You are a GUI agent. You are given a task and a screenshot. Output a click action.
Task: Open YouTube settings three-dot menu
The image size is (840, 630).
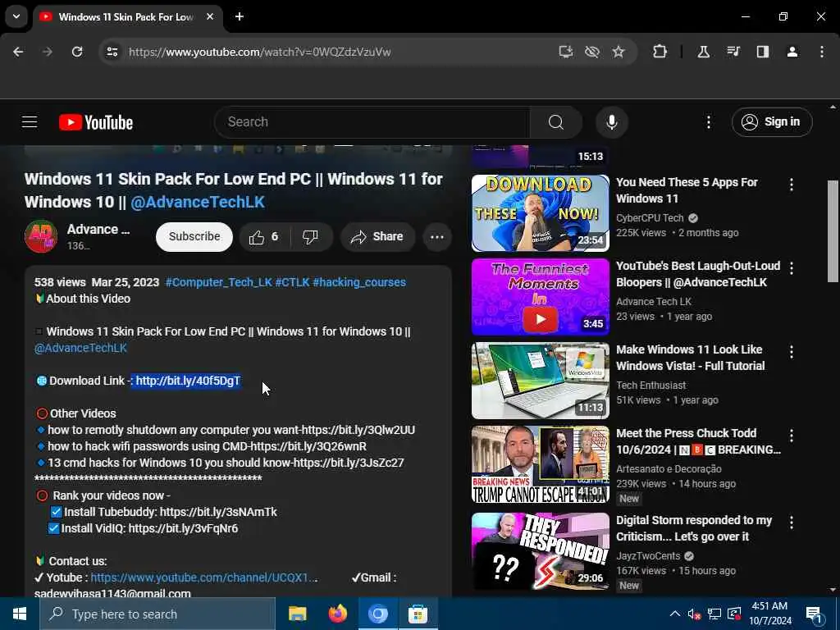click(708, 122)
